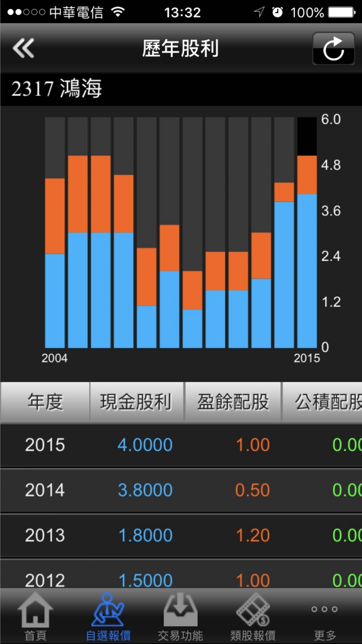Select the 2014 year cell
The width and height of the screenshot is (362, 644).
45,490
